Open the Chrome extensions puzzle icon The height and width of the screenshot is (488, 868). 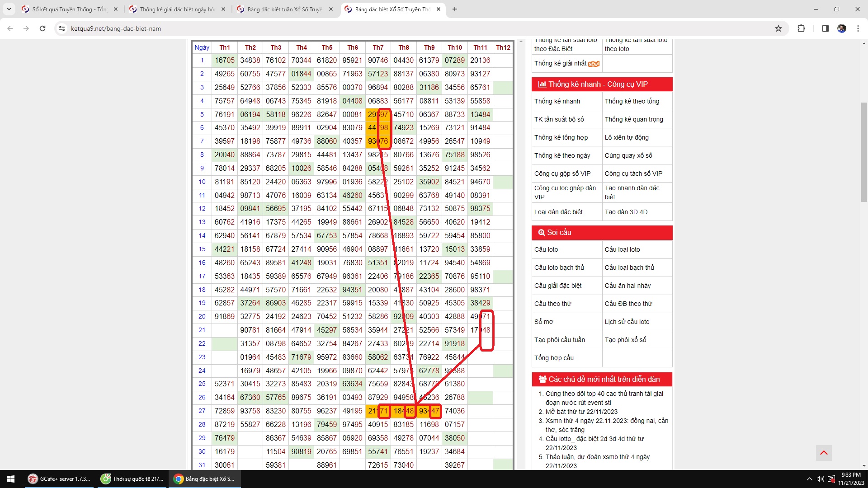point(801,28)
